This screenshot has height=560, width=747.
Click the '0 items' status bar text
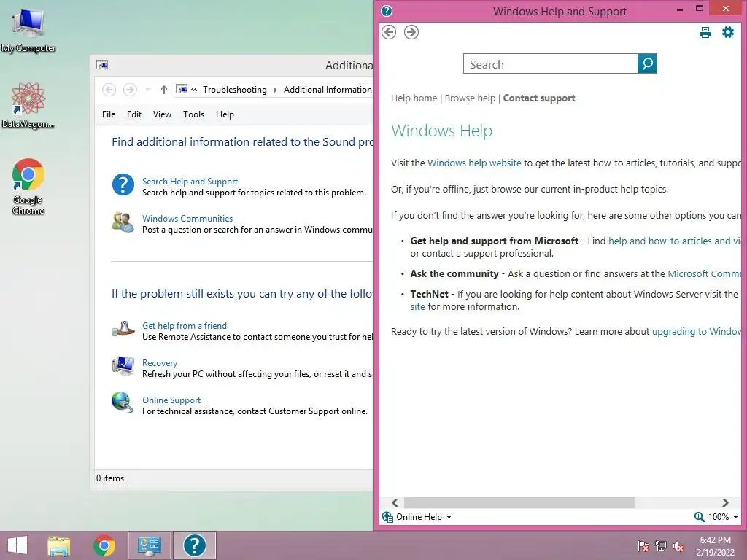coord(110,478)
